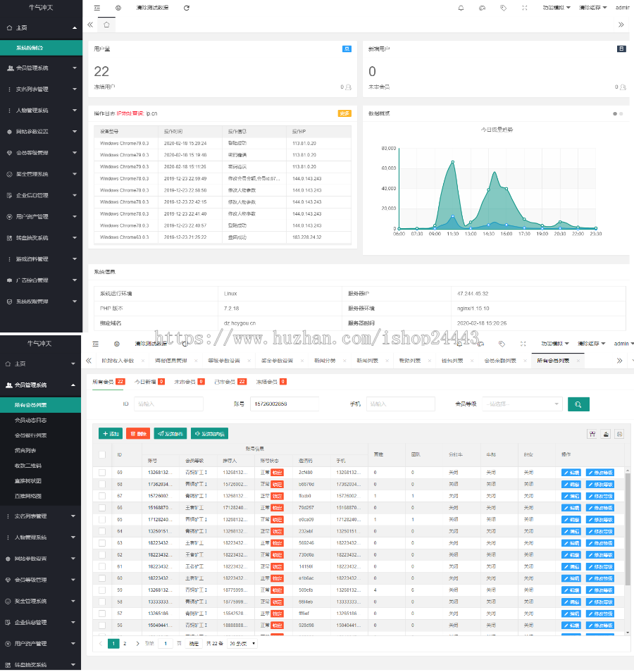Click the refresh icon in the top toolbar
This screenshot has width=634, height=672.
point(186,8)
